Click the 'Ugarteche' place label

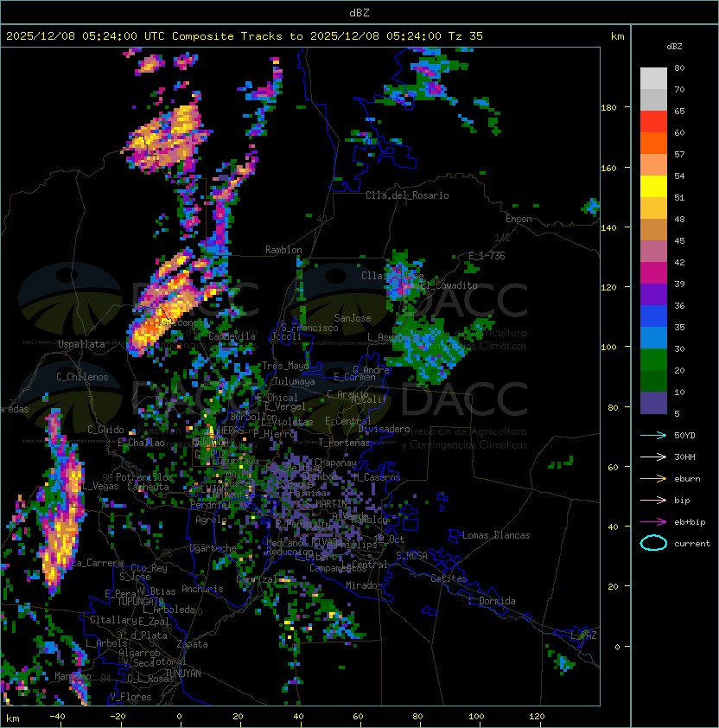tap(213, 549)
